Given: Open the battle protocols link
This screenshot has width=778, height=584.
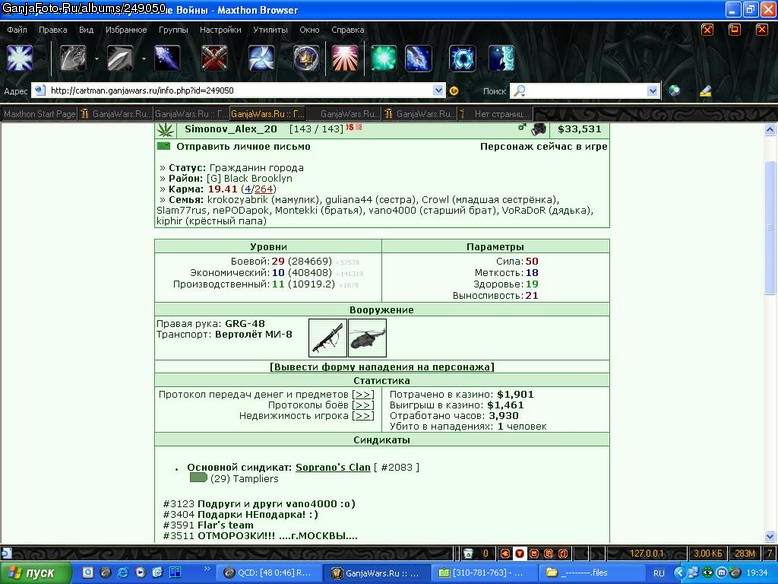Looking at the screenshot, I should [363, 405].
